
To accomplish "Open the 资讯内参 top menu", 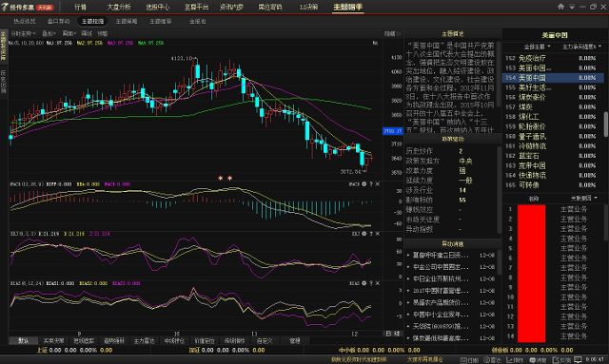I will [231, 7].
